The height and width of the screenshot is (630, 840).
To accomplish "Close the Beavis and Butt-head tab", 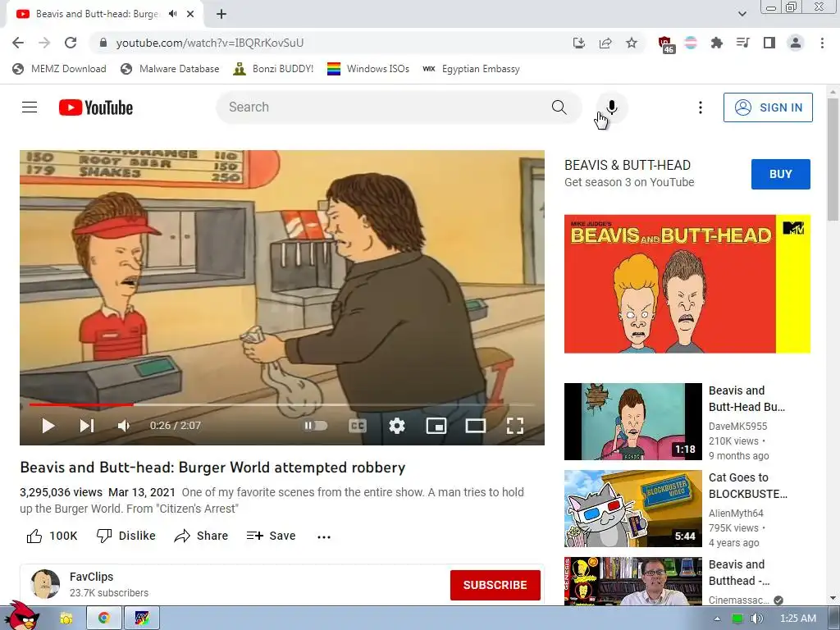I will 190,14.
